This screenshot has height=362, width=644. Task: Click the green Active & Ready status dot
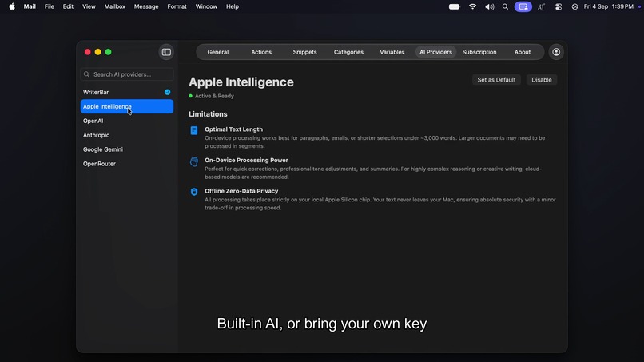[191, 96]
